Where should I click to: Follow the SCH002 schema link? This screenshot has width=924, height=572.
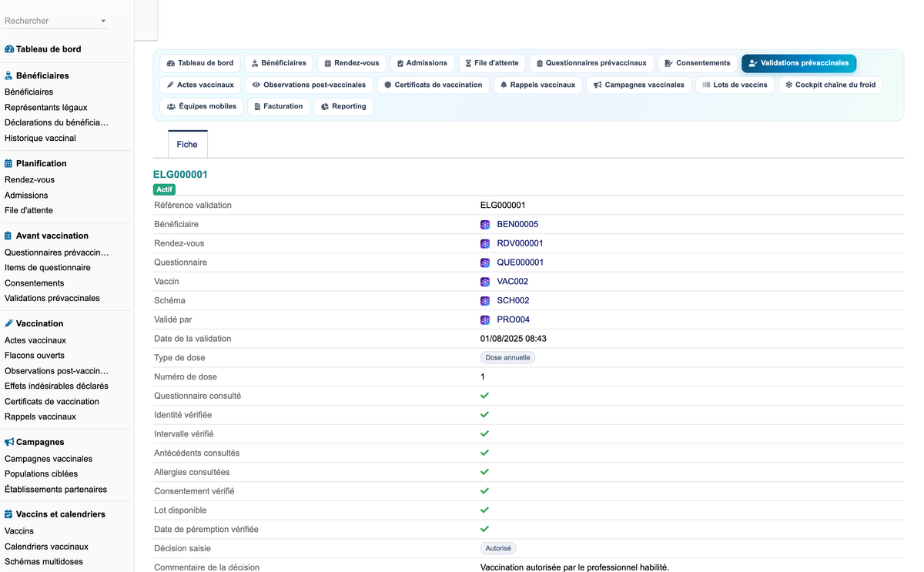point(514,301)
